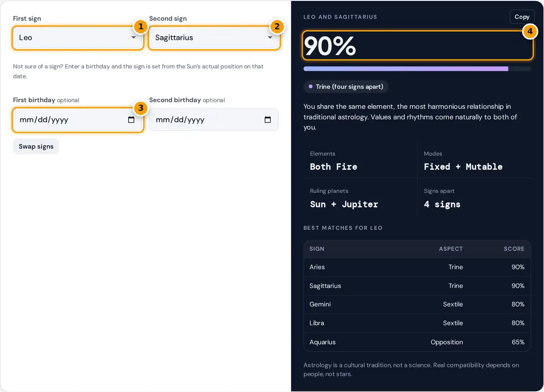Click the "Trine (four signs apart)" badge

click(346, 87)
